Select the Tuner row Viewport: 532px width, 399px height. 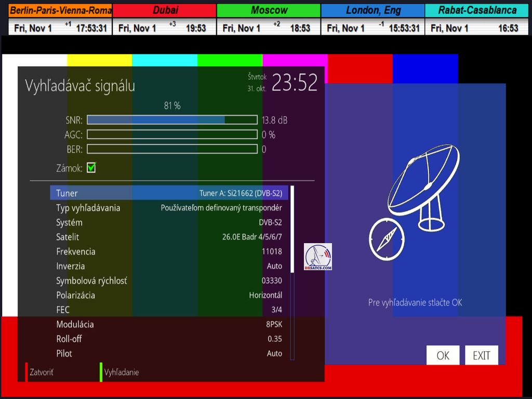click(169, 193)
